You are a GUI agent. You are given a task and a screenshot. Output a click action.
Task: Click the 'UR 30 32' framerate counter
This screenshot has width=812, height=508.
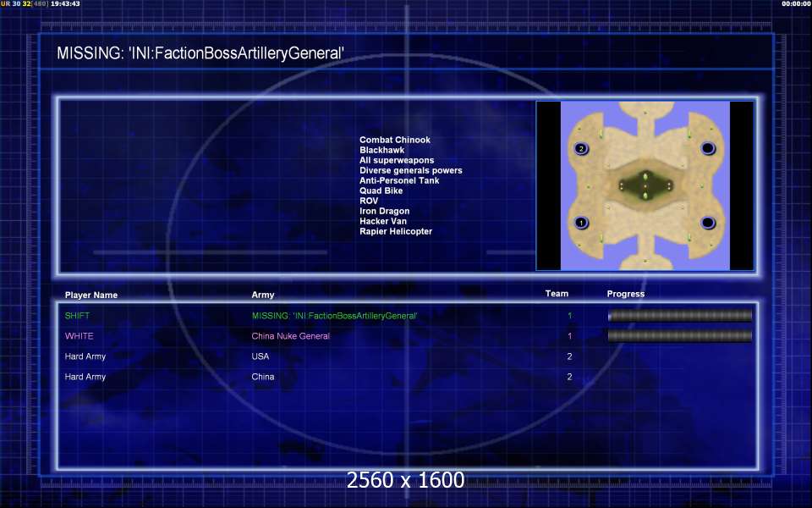pos(16,3)
